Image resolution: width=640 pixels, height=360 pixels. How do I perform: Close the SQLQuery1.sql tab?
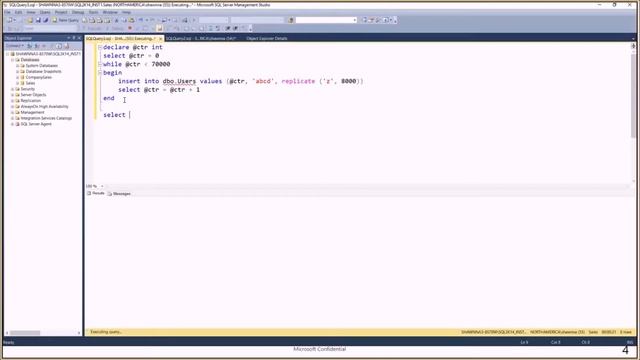point(160,38)
